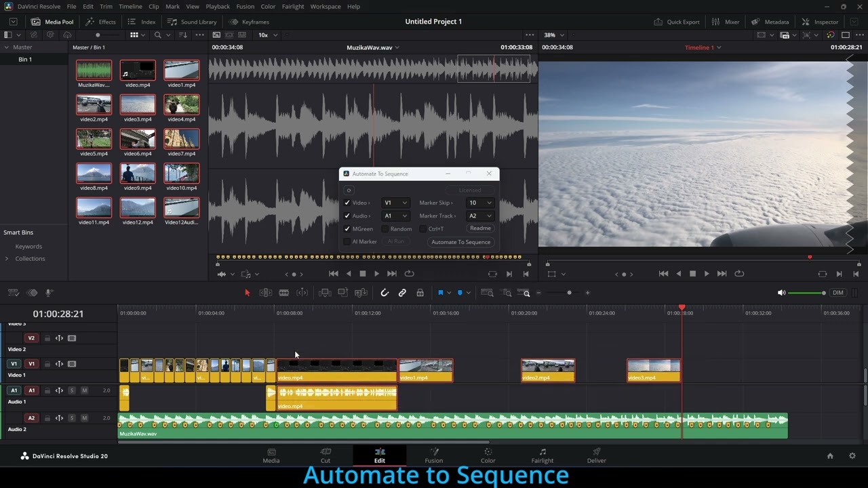Viewport: 868px width, 488px height.
Task: Open Timeline View Options icon
Action: 13,293
